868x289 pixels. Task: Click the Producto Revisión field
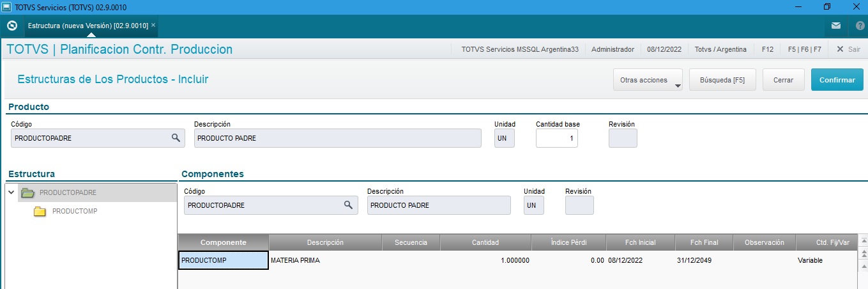623,138
